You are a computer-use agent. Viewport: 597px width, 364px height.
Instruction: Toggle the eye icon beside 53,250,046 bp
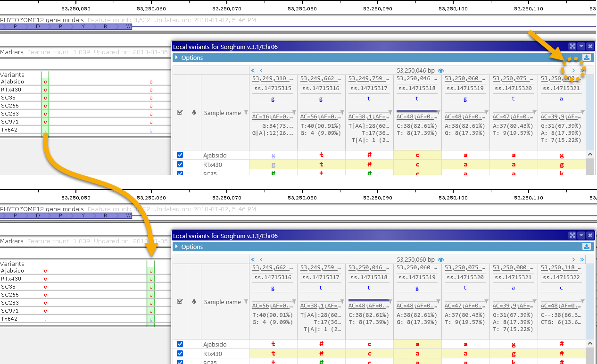(x=441, y=70)
